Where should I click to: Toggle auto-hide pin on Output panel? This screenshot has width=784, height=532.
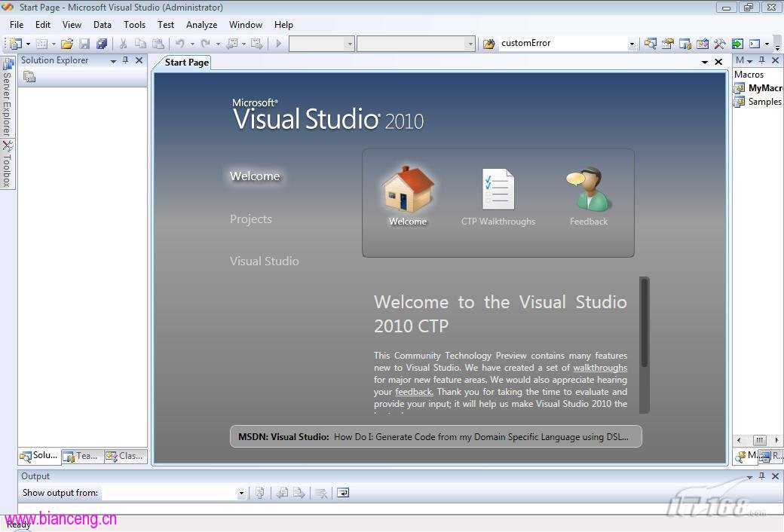pos(761,476)
